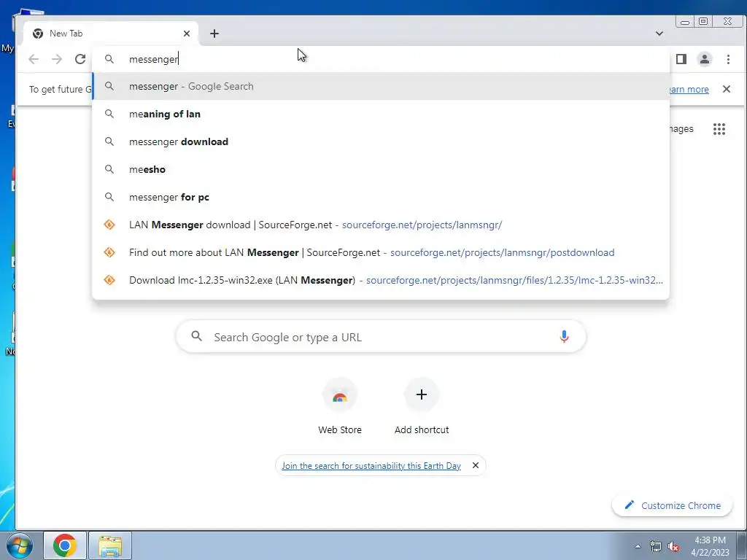Open 'Join the search for sustainability this Earth Day' link
This screenshot has height=560, width=747.
click(x=371, y=466)
